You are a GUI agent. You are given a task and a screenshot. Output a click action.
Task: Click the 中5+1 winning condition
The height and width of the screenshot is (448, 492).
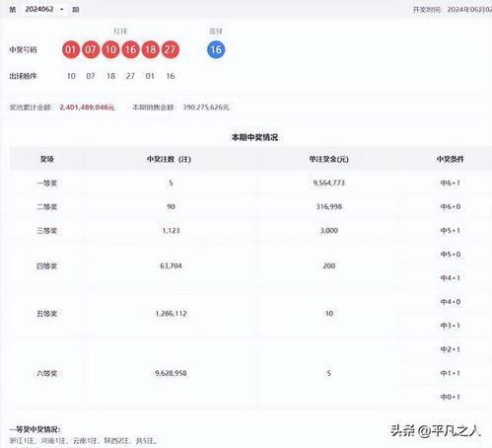[451, 231]
